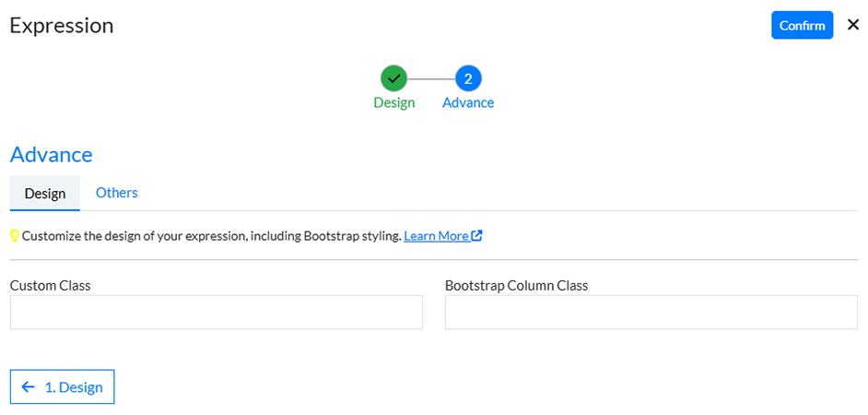This screenshot has width=868, height=415.
Task: Close the Expression dialog
Action: pyautogui.click(x=852, y=26)
